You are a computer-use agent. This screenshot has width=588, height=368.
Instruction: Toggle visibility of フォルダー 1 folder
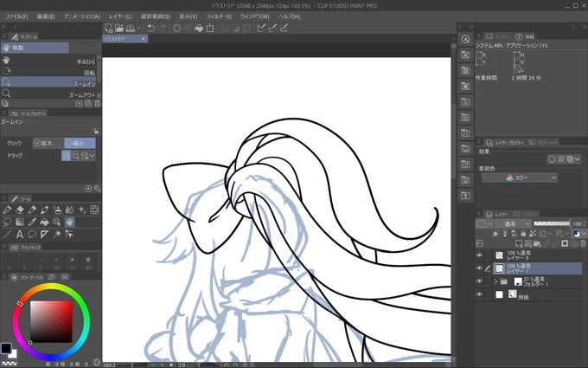pos(479,281)
